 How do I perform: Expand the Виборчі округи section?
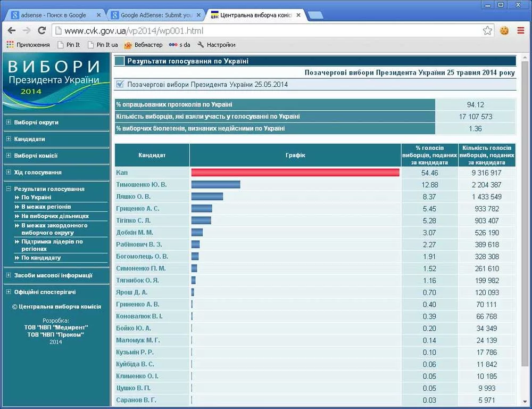tap(9, 122)
